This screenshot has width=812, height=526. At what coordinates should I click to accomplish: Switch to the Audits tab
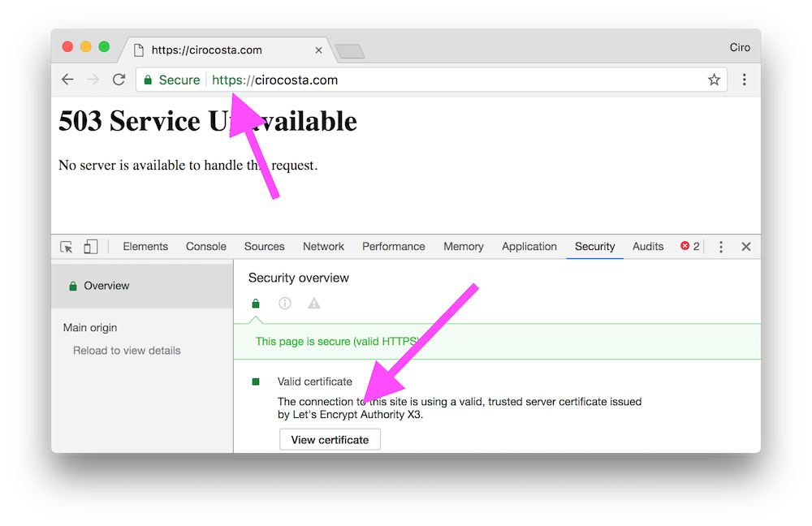648,247
